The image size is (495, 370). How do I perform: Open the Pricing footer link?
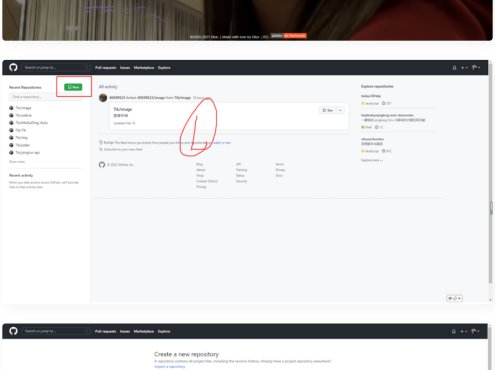pyautogui.click(x=201, y=187)
